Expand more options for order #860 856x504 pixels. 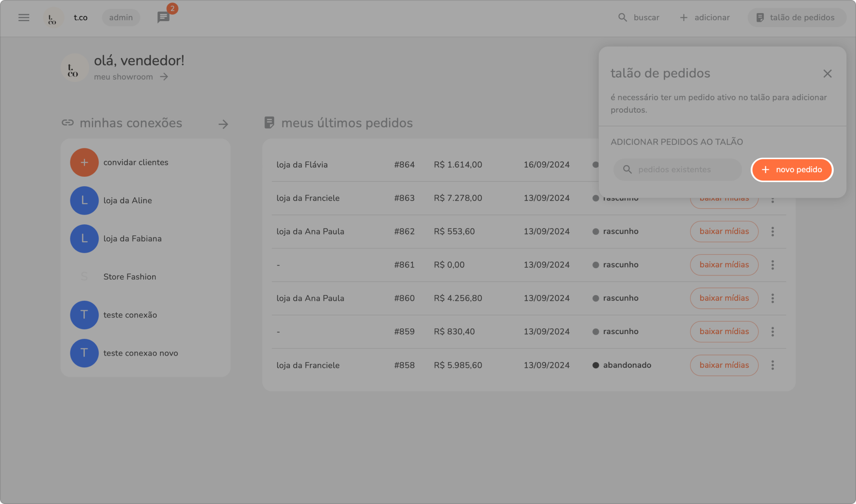pyautogui.click(x=772, y=298)
